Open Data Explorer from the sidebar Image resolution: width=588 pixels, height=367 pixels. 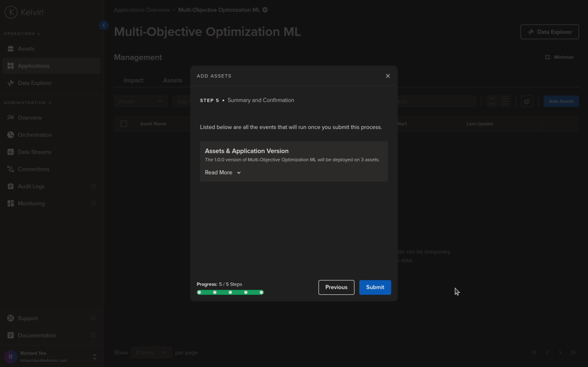pos(36,83)
